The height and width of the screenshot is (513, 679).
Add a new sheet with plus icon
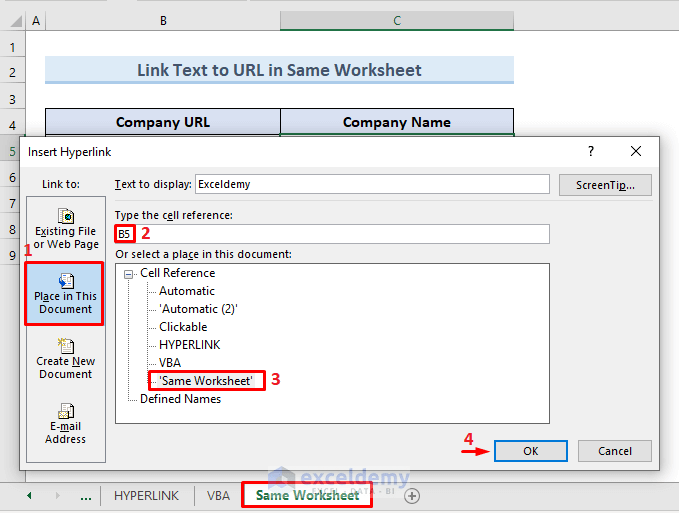tap(412, 496)
